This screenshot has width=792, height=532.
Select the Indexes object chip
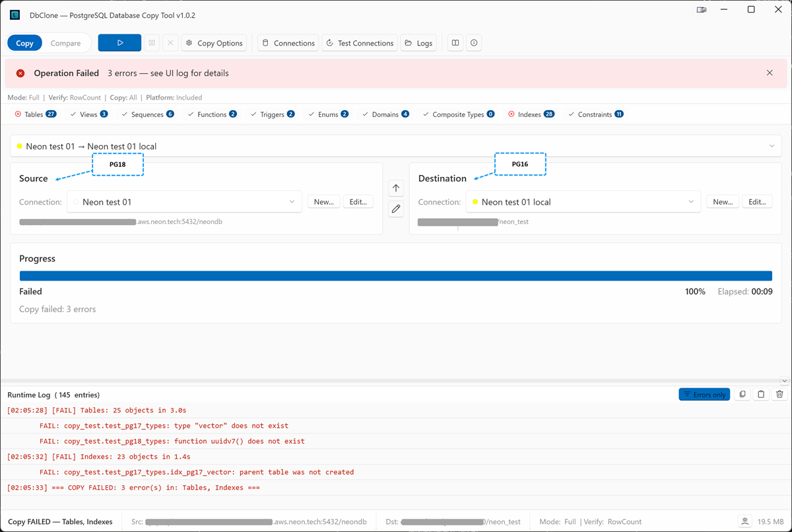531,114
